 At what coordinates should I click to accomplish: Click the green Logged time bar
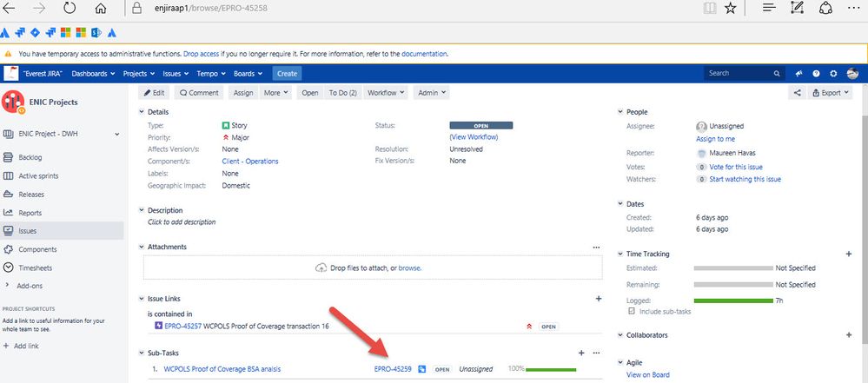(733, 301)
